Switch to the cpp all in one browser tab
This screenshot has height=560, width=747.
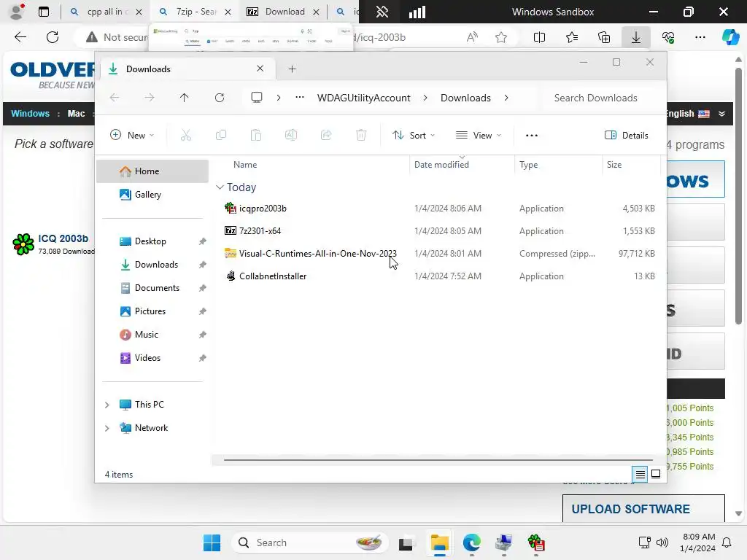pos(105,12)
